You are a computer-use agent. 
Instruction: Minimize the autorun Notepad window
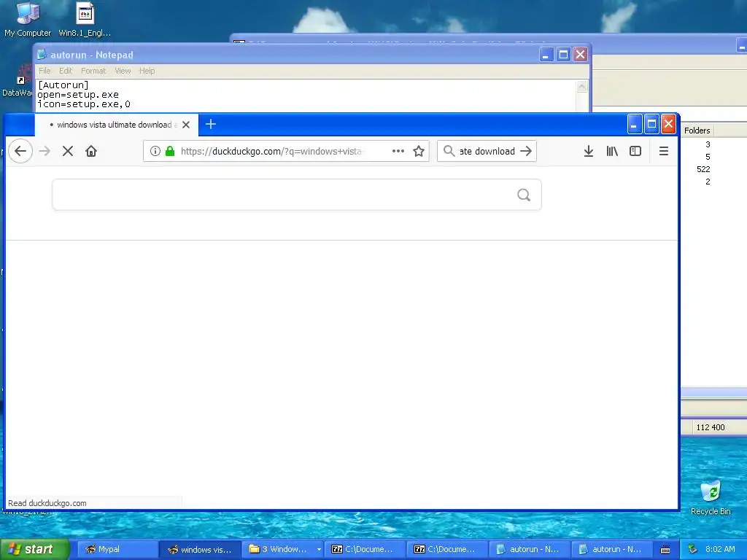pos(546,54)
